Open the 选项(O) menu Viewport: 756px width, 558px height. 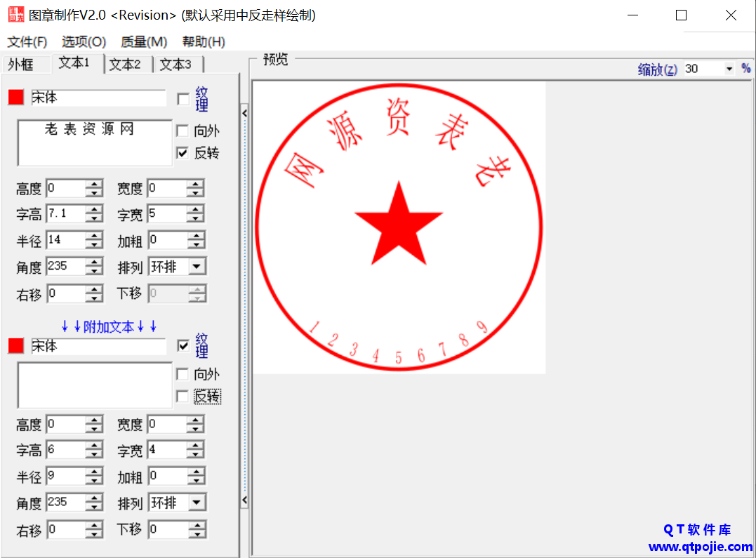click(x=84, y=42)
